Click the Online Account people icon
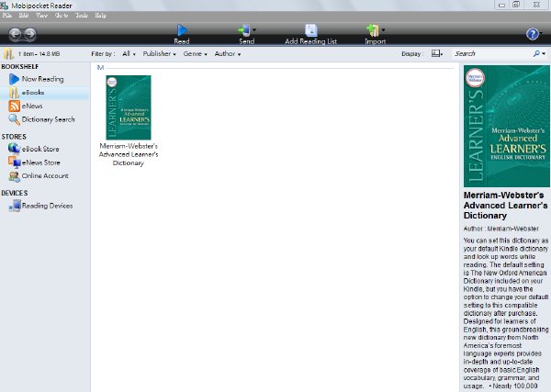The height and width of the screenshot is (392, 551). 15,176
